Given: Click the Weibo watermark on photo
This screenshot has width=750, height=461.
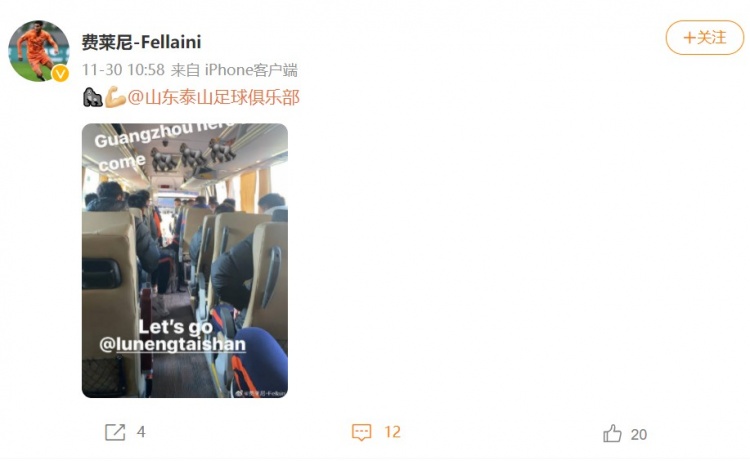Looking at the screenshot, I should 261,393.
